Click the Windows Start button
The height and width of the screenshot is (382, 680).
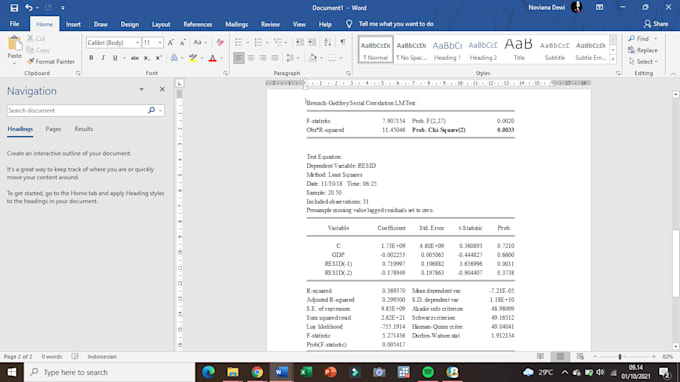[x=12, y=372]
